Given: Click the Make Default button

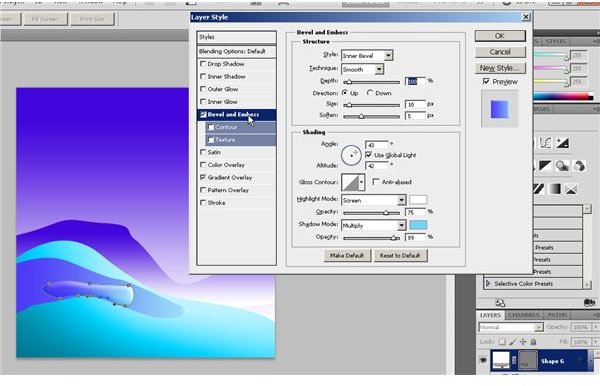Looking at the screenshot, I should pos(347,256).
